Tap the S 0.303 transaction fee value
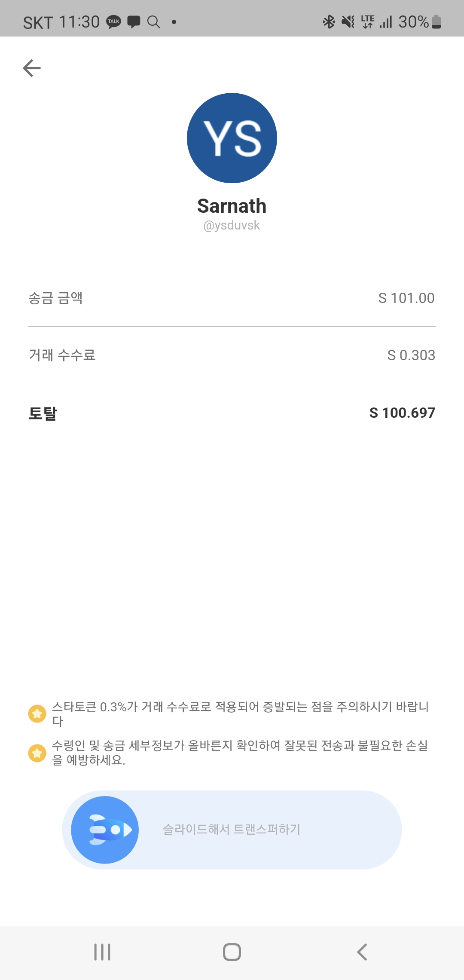Image resolution: width=464 pixels, height=980 pixels. point(411,355)
